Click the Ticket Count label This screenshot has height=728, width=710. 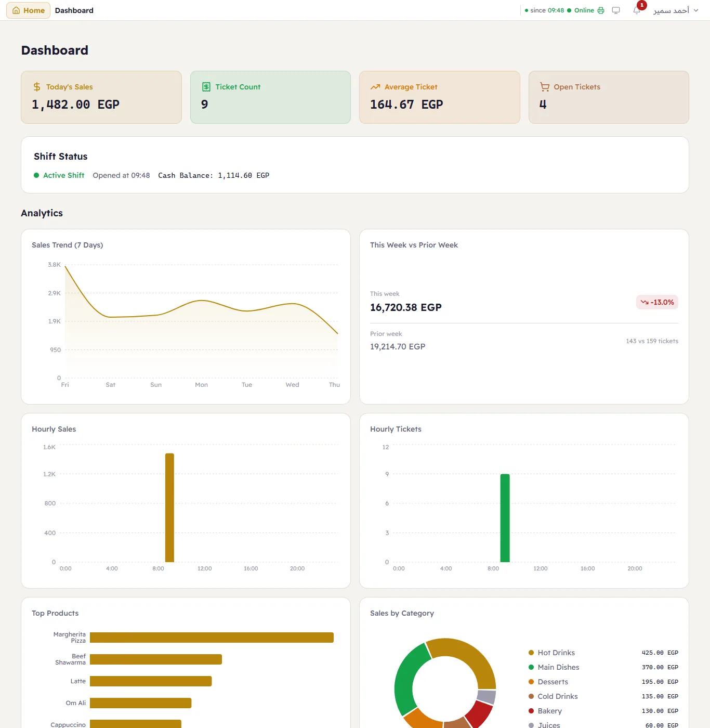coord(238,87)
